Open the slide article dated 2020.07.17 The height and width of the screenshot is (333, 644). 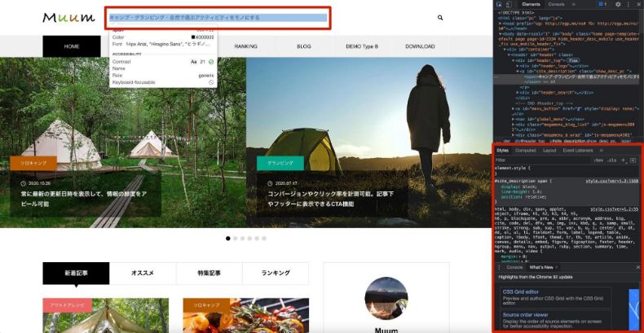point(333,194)
